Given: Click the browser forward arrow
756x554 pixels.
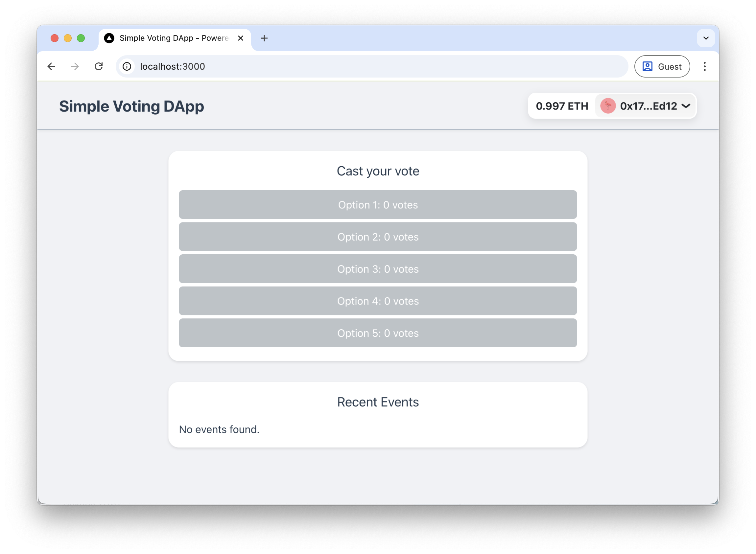Looking at the screenshot, I should (x=75, y=66).
